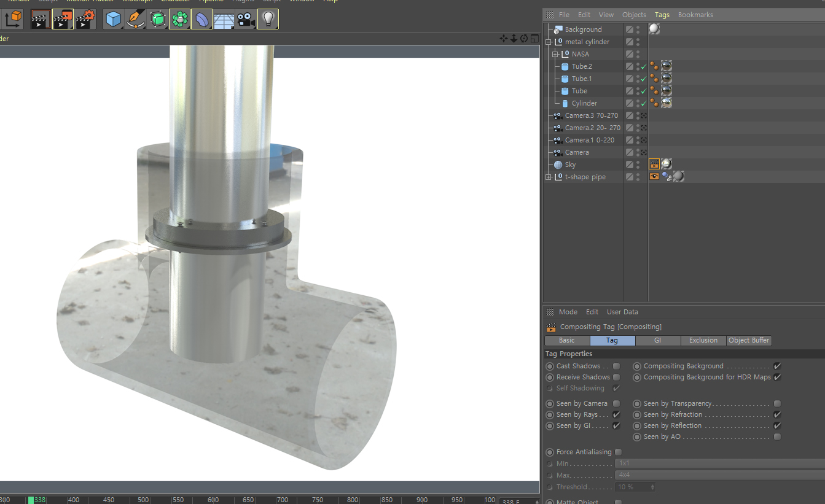This screenshot has height=504, width=825.
Task: Click Camera.3 70-270 active camera crosshair
Action: (644, 115)
